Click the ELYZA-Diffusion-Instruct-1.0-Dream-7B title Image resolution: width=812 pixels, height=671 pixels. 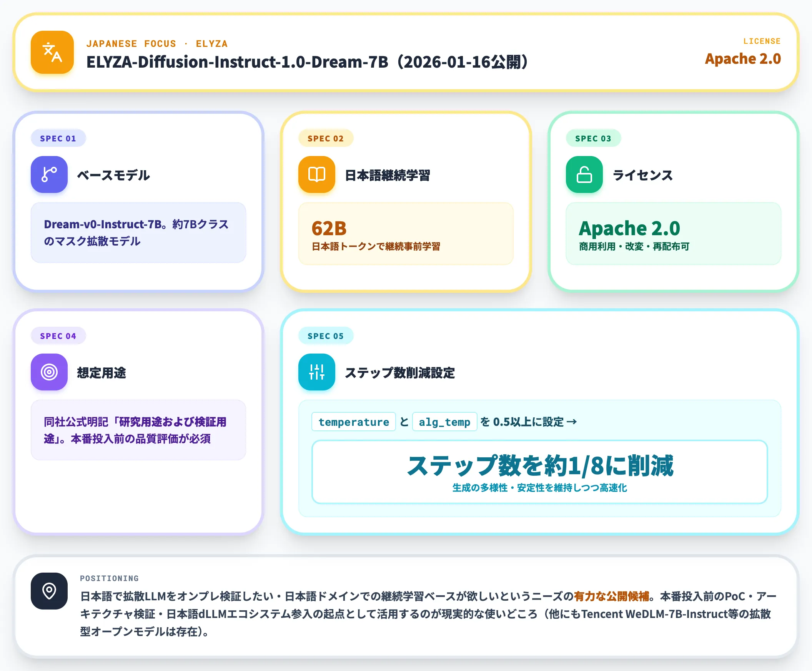(x=307, y=62)
